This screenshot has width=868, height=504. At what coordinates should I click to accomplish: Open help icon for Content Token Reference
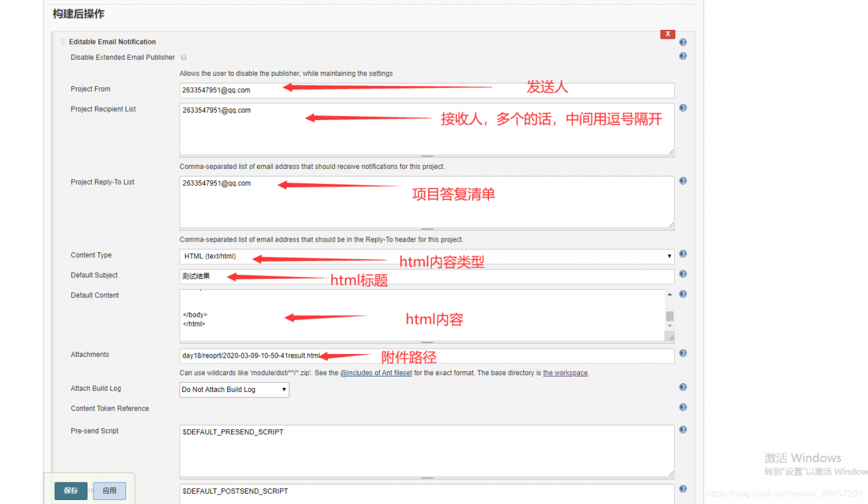click(683, 408)
